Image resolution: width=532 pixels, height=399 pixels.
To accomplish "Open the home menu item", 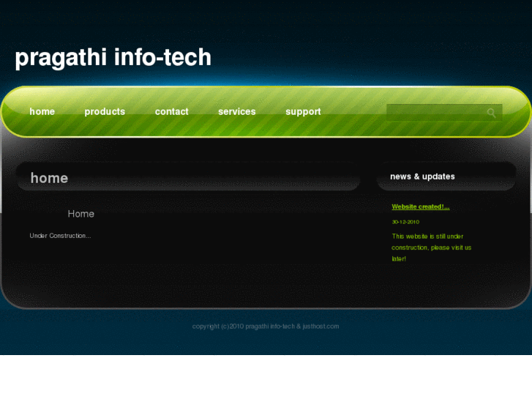I will tap(42, 111).
